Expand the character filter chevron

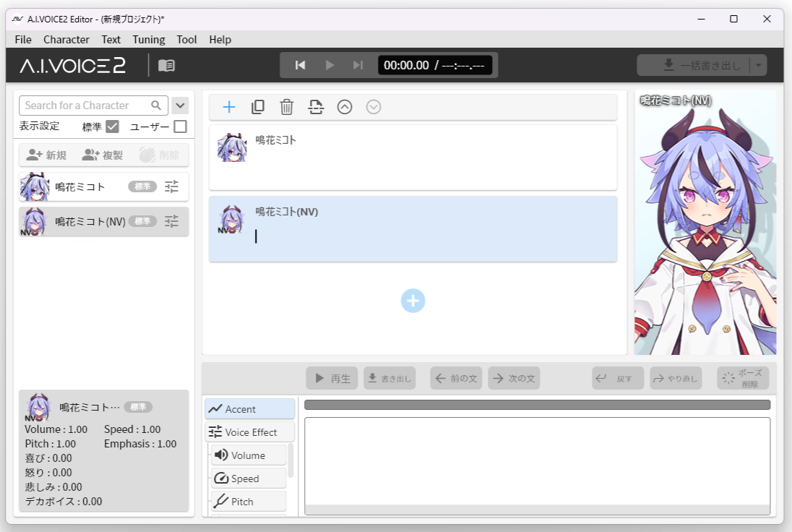(180, 106)
